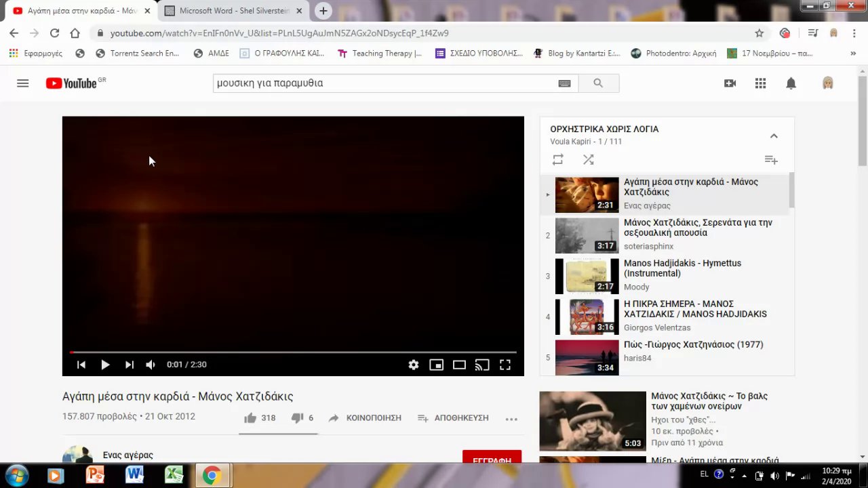Open the more actions three-dot menu
This screenshot has width=868, height=488.
(511, 419)
